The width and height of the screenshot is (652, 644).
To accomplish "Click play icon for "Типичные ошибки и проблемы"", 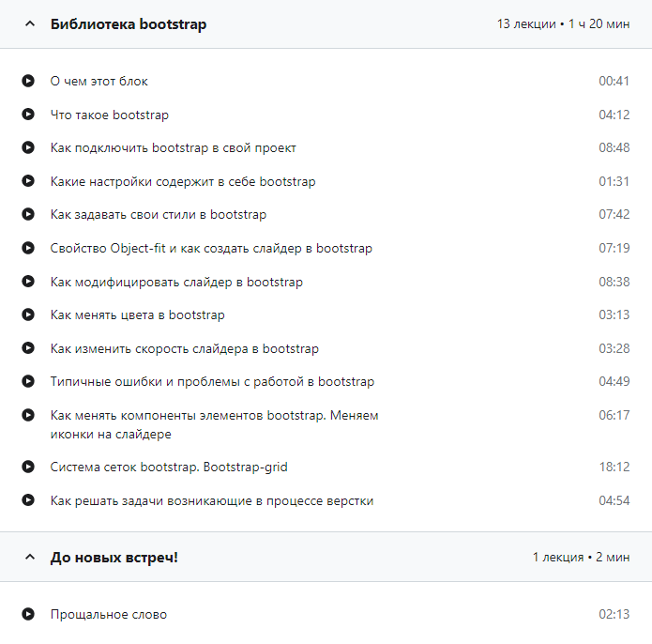I will coord(28,382).
